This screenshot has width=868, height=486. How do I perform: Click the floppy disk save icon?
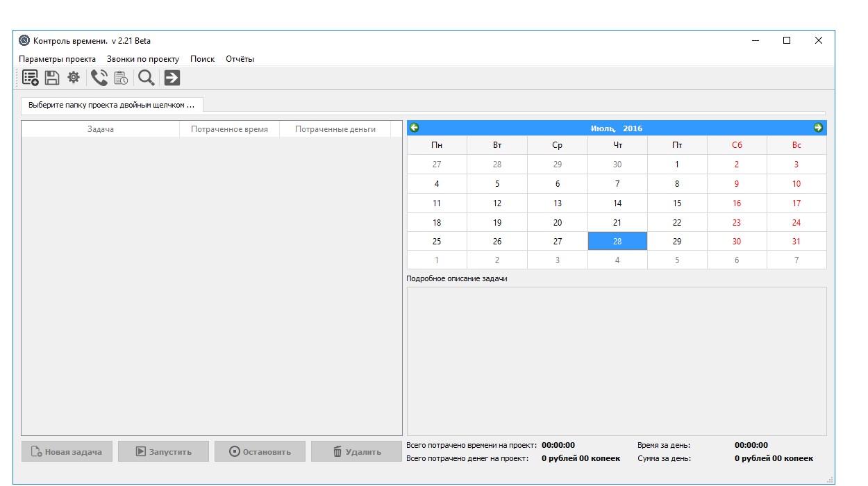[52, 78]
